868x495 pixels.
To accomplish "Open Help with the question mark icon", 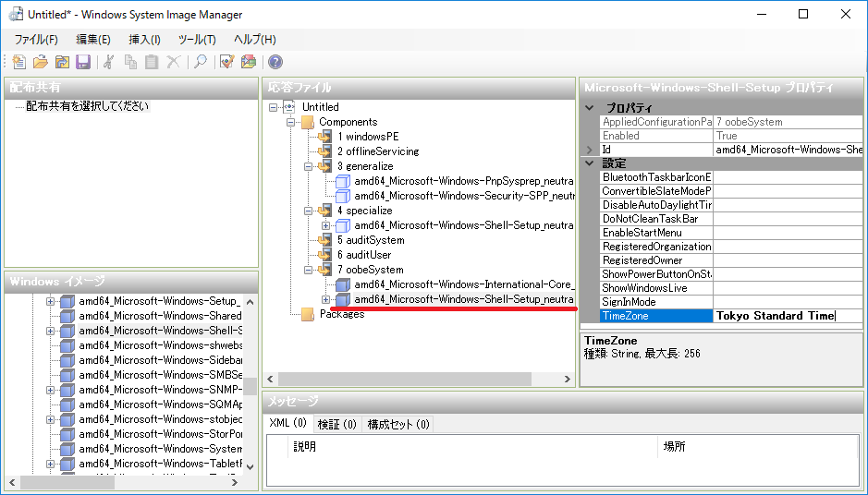I will pos(275,62).
